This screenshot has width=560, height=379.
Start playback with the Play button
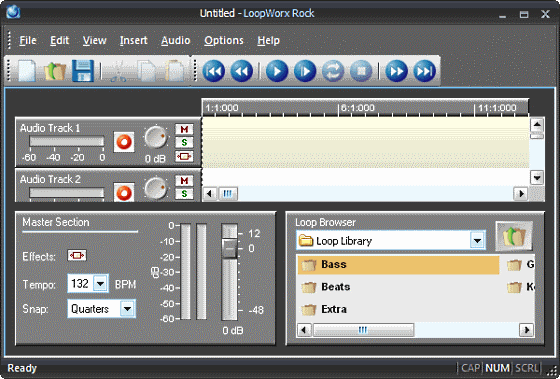tap(277, 71)
